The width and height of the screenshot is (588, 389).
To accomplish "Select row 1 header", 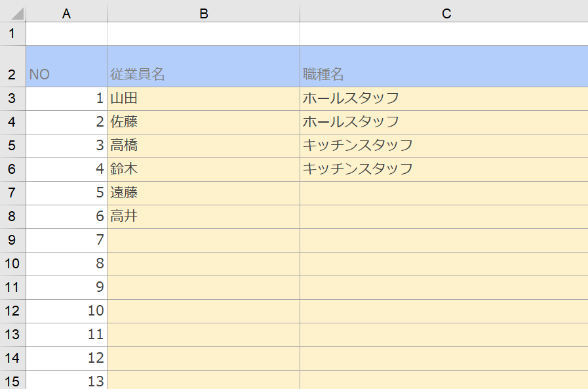I will click(x=12, y=33).
